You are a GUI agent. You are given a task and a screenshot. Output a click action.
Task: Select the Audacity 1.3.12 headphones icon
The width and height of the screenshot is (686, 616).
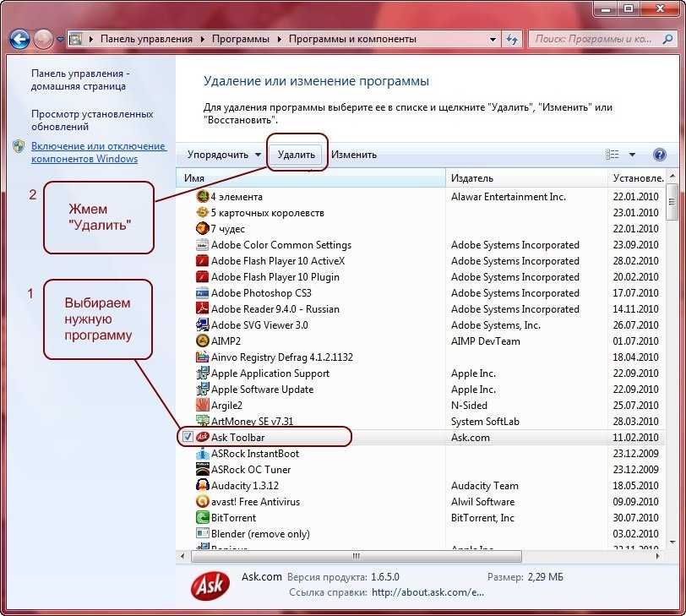pos(202,486)
